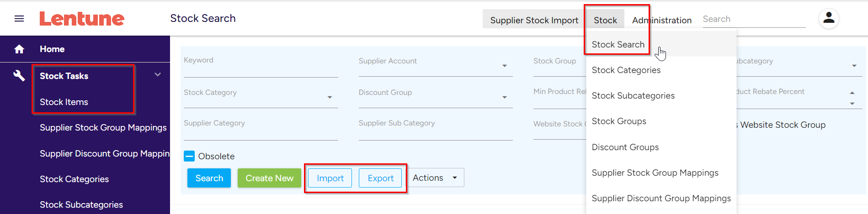Open Stock Subcategories in sidebar
The width and height of the screenshot is (868, 214).
coord(81,204)
